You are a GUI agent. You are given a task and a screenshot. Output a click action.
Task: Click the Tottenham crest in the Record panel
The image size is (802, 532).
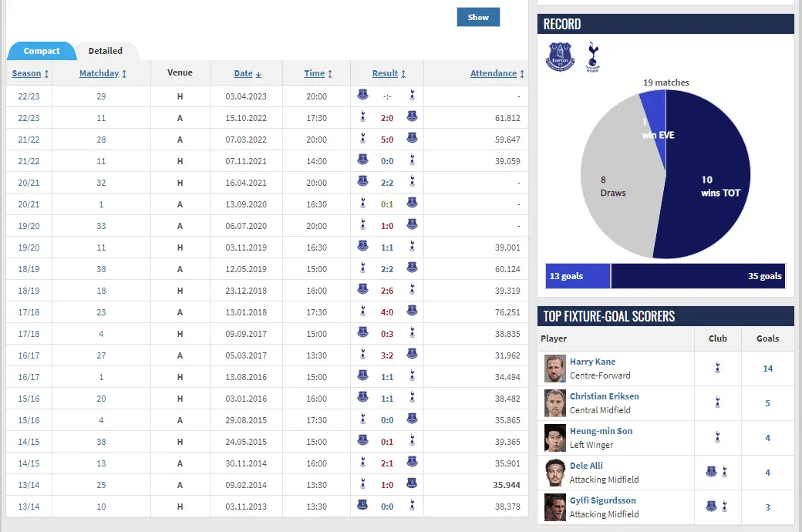(x=592, y=56)
